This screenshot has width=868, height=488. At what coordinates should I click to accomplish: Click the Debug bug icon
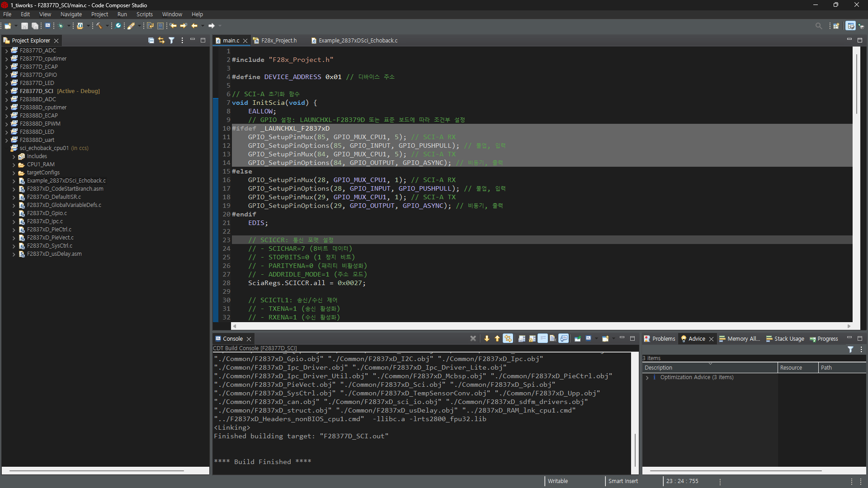61,26
